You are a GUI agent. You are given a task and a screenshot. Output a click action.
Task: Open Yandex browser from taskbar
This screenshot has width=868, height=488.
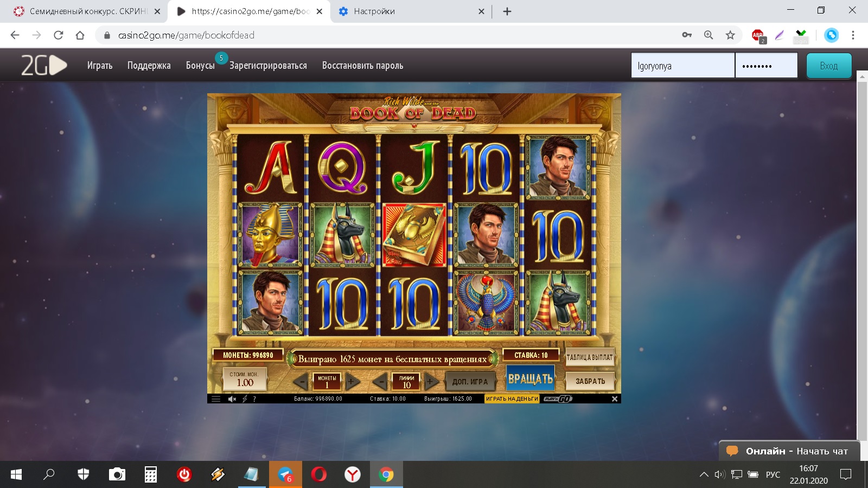tap(353, 475)
